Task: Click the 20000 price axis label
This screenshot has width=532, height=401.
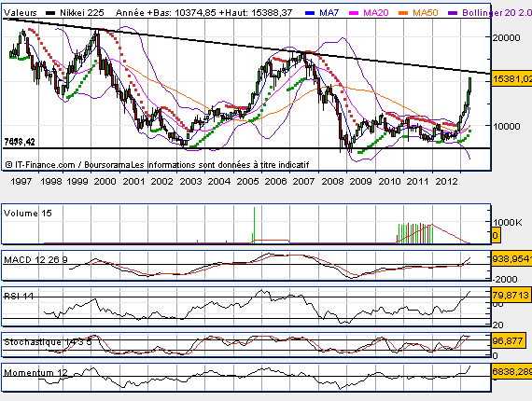Action: (x=506, y=37)
